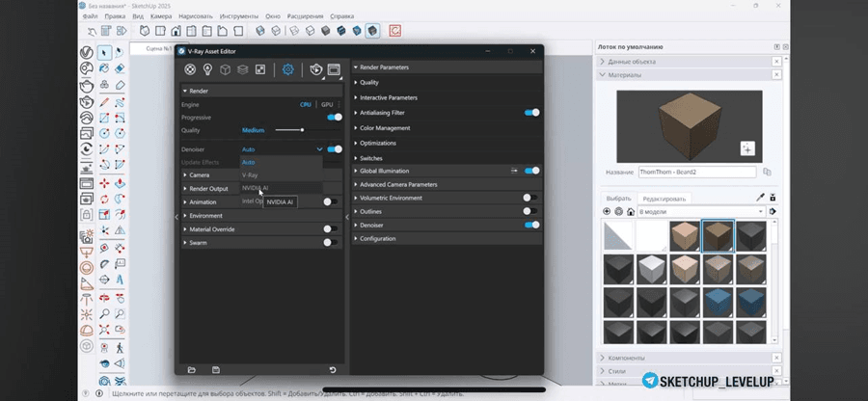This screenshot has height=401, width=868.
Task: Select the GPU engine option
Action: (x=327, y=104)
